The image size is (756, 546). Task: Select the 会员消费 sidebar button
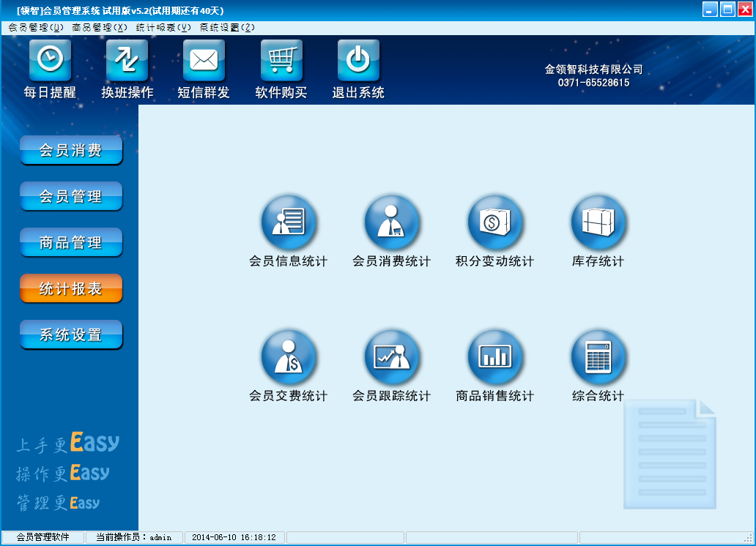coord(71,150)
